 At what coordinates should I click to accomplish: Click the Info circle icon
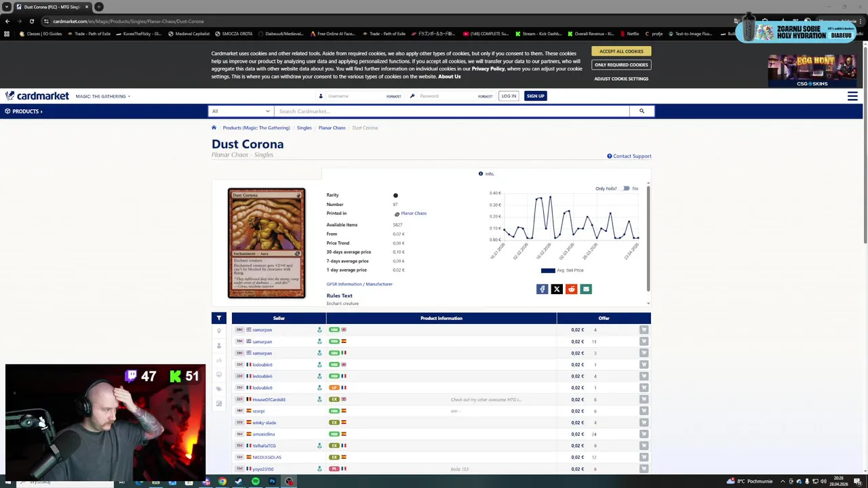[481, 174]
